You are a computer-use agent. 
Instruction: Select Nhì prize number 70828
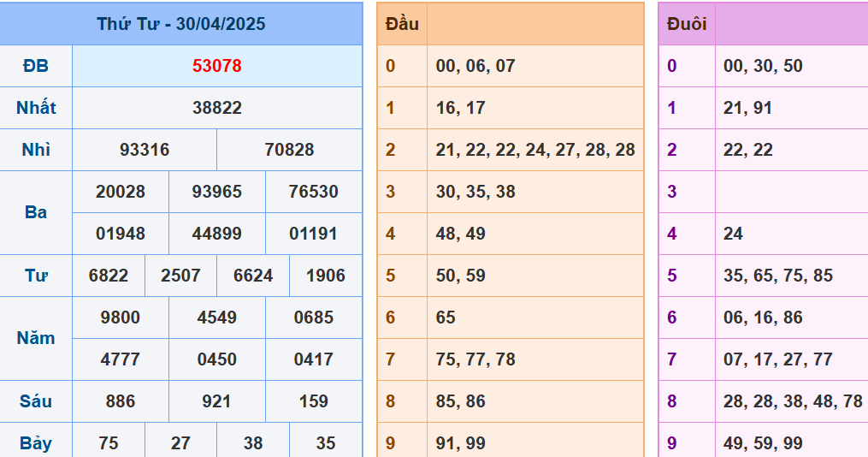pyautogui.click(x=290, y=150)
